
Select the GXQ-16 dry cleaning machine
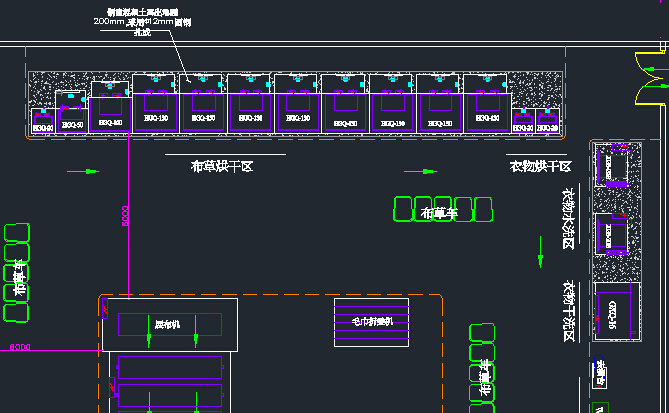612,314
